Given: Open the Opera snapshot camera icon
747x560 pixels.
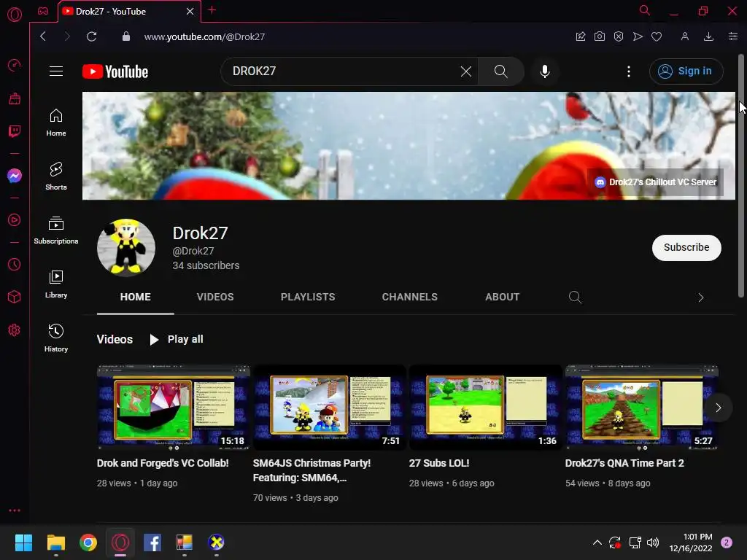Looking at the screenshot, I should coord(600,36).
